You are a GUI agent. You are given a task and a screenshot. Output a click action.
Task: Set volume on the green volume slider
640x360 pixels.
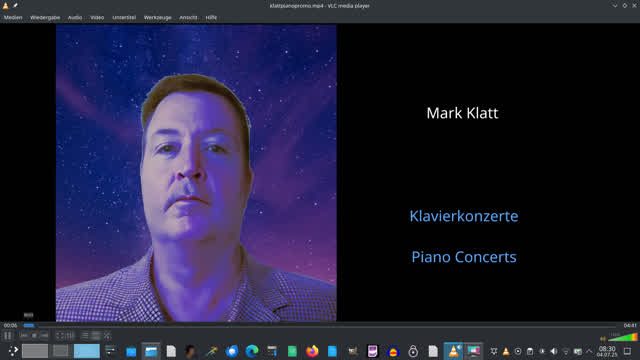point(623,337)
